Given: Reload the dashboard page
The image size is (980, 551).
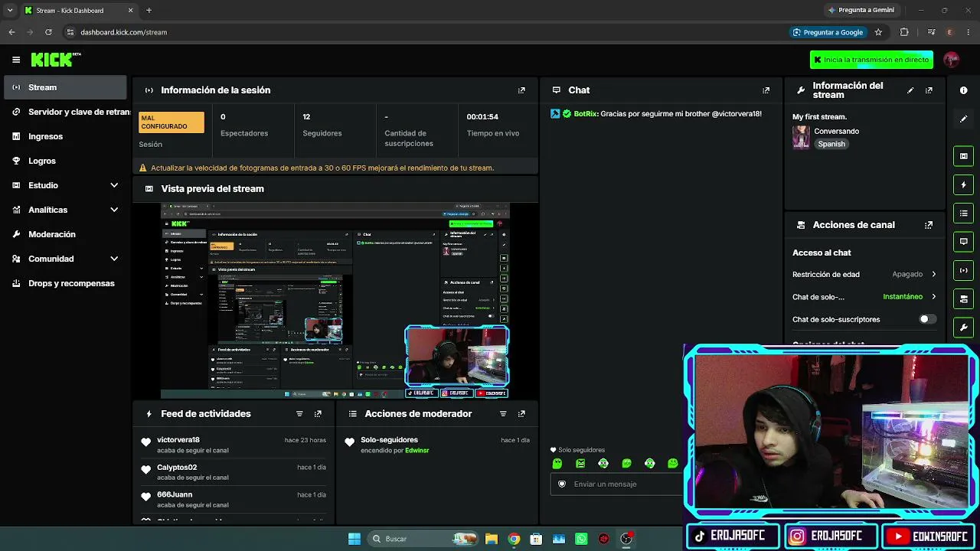Looking at the screenshot, I should [x=48, y=32].
